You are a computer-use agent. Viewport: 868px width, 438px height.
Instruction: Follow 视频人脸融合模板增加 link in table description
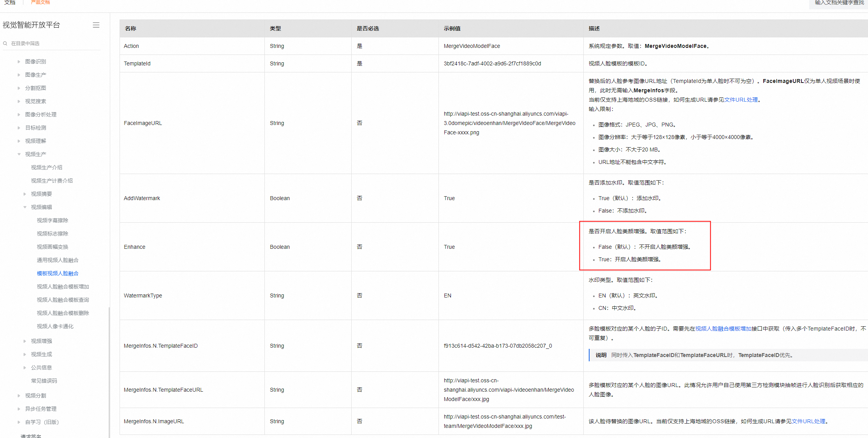(x=724, y=329)
